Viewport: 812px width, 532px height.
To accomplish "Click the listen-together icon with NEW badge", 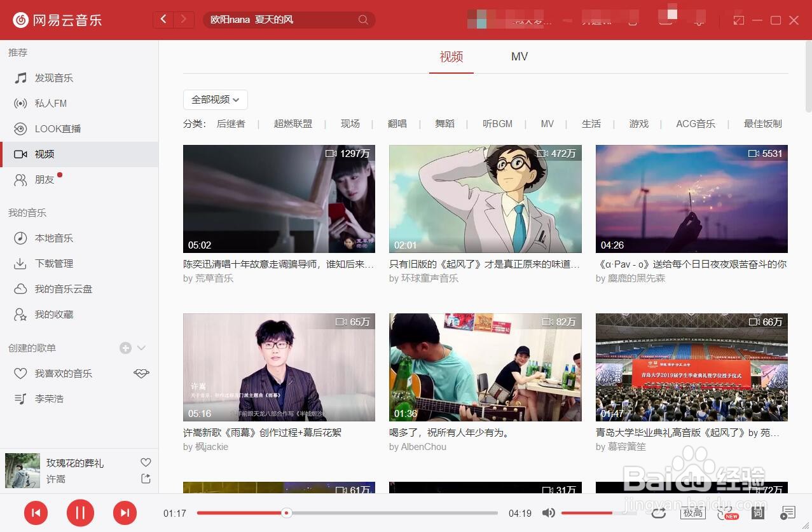I will (x=727, y=513).
